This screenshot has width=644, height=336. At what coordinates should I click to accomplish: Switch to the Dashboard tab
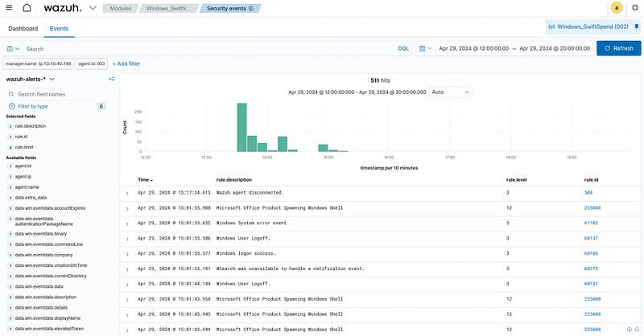(23, 28)
